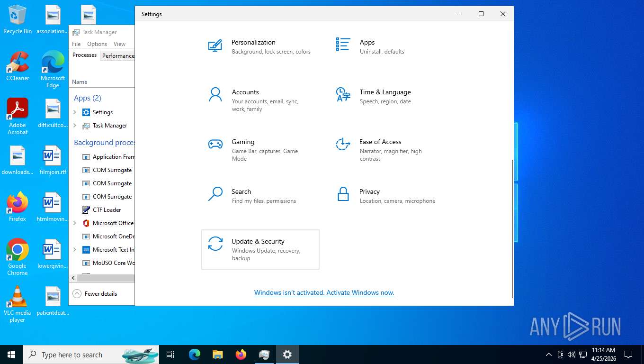Select Microsoft Text Input process icon
Image resolution: width=644 pixels, height=364 pixels.
pos(86,250)
